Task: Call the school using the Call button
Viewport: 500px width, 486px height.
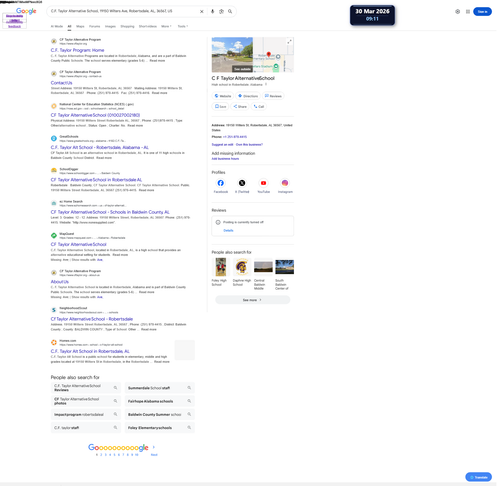Action: [259, 107]
